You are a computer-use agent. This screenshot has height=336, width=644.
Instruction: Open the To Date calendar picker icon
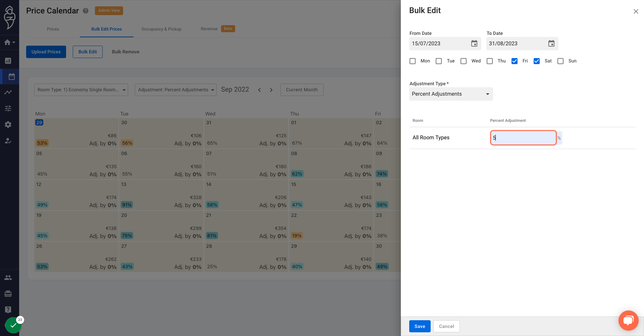tap(551, 44)
